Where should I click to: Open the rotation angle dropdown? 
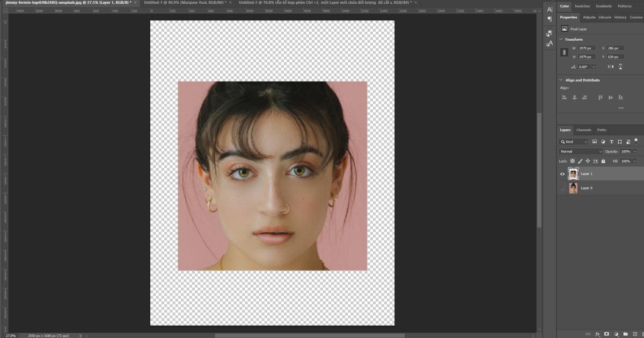[x=593, y=67]
